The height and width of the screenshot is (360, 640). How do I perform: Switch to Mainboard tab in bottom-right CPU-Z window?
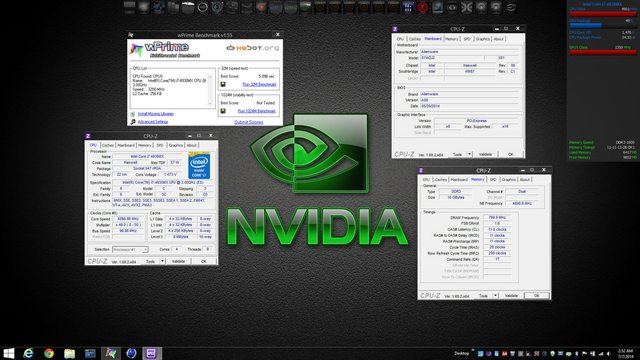[x=459, y=180]
